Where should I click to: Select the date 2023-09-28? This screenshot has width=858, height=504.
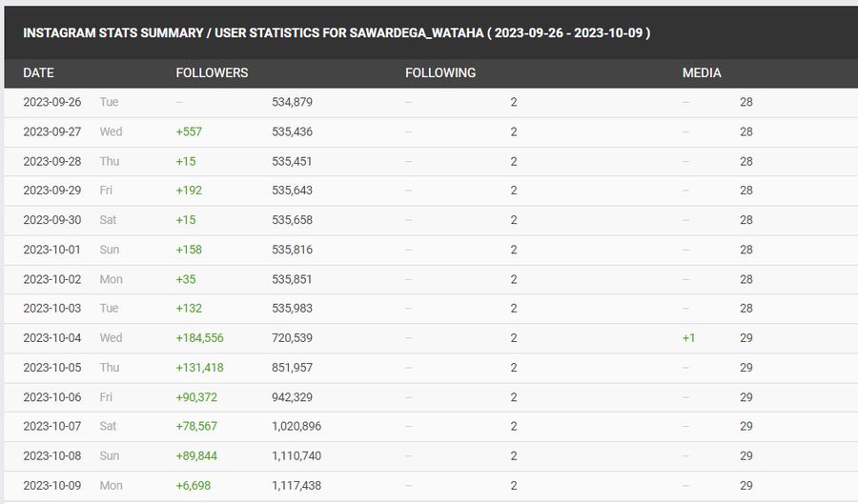click(x=52, y=161)
